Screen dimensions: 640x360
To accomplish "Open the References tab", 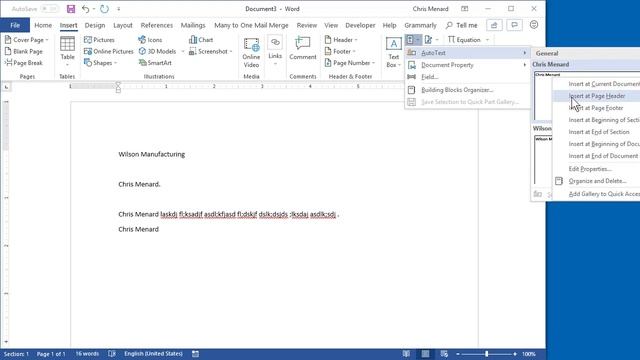I will point(157,25).
